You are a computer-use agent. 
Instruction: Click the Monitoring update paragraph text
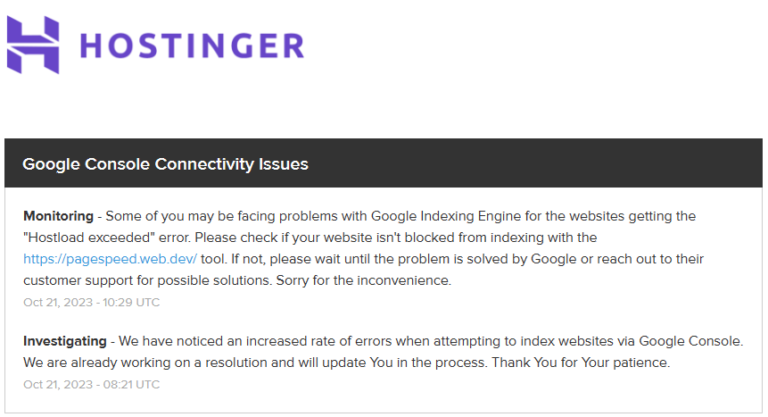click(x=363, y=248)
